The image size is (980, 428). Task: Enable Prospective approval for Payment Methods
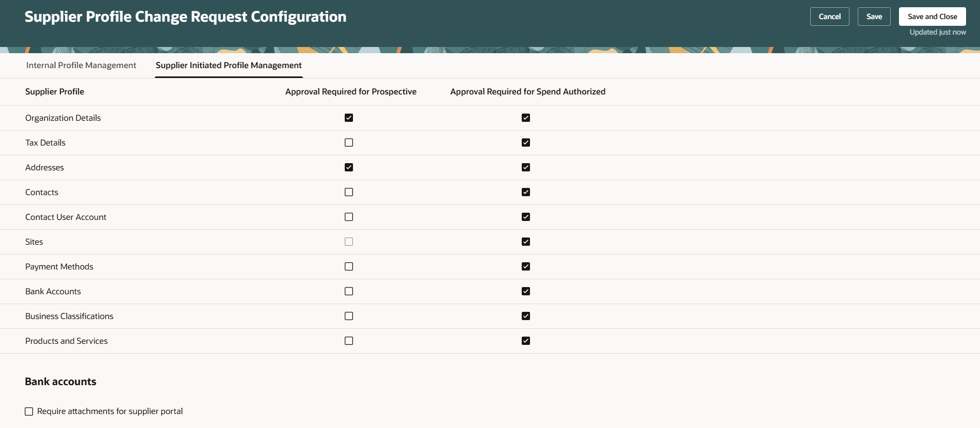pyautogui.click(x=349, y=266)
